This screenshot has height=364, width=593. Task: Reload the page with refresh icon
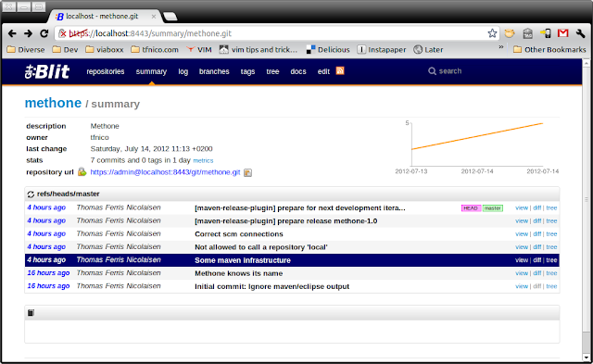tap(44, 33)
